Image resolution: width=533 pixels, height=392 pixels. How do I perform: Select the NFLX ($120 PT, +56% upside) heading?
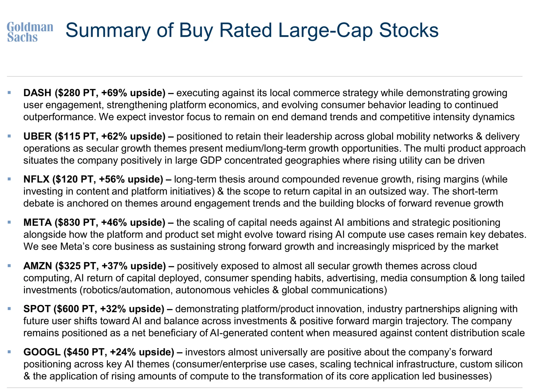(x=93, y=179)
